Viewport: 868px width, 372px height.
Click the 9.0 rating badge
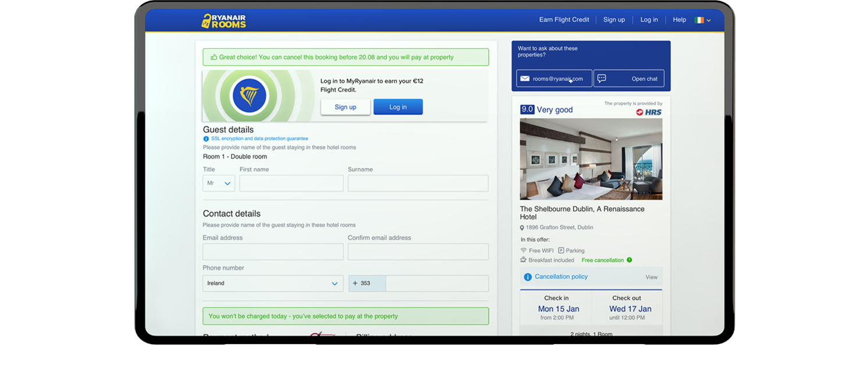(x=527, y=109)
